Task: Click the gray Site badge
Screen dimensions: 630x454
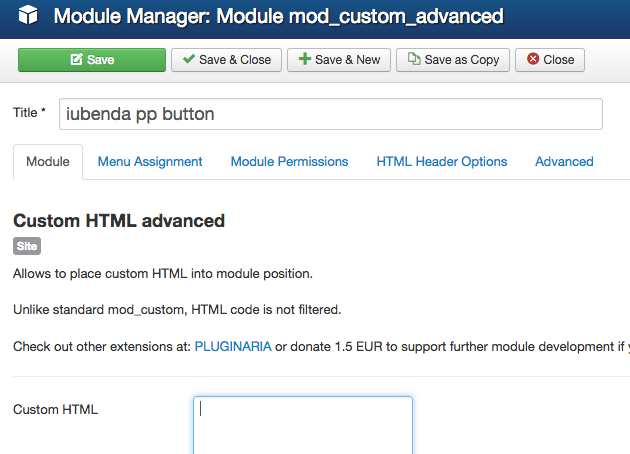Action: click(x=27, y=246)
